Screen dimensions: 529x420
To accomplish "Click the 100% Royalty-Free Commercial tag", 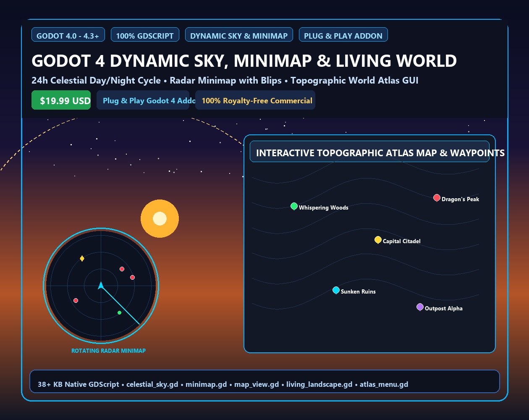I will pos(255,100).
